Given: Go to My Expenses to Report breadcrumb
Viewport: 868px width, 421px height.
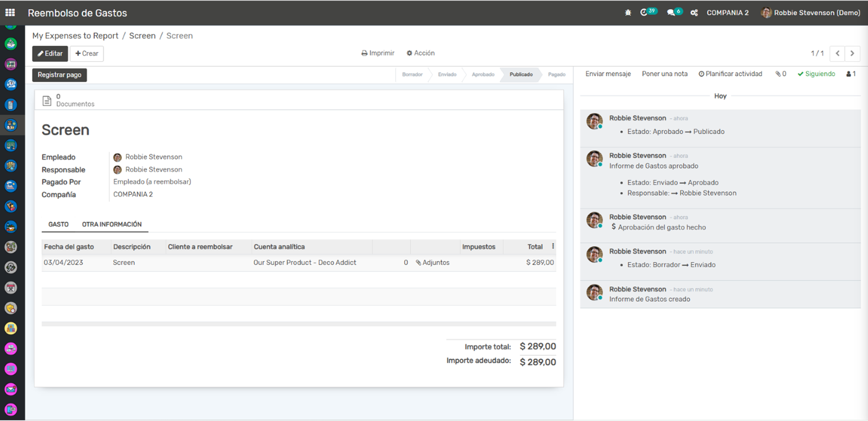Looking at the screenshot, I should [75, 35].
